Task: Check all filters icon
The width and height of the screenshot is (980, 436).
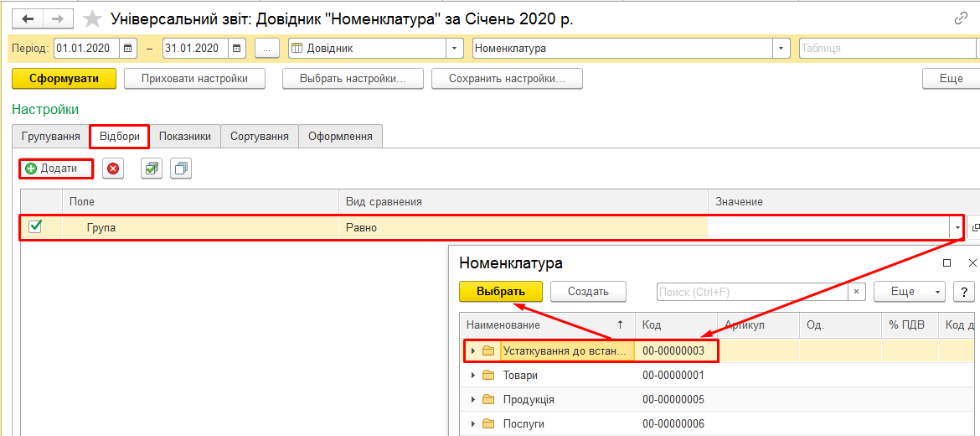Action: tap(152, 169)
